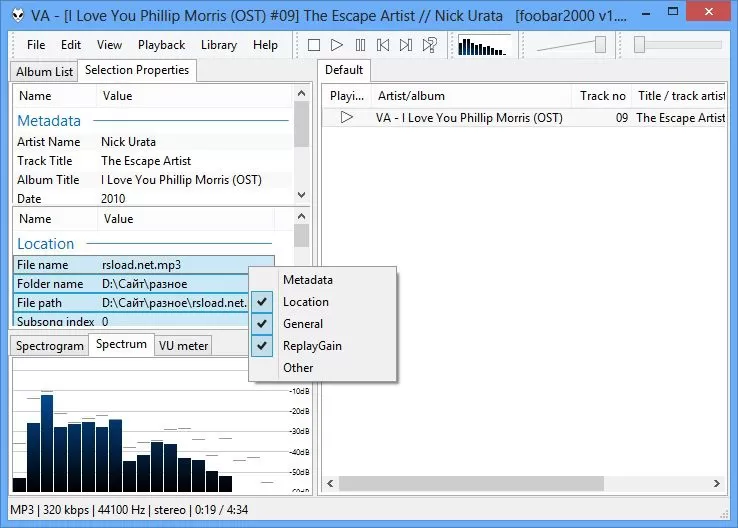The height and width of the screenshot is (528, 738).
Task: Click up arrow of Location panel scrollbar
Action: click(x=302, y=216)
